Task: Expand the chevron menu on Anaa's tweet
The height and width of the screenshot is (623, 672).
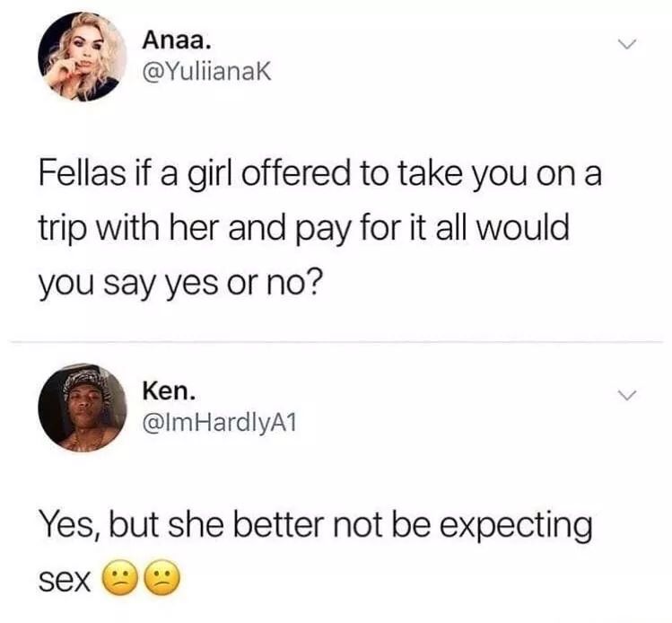Action: click(x=627, y=44)
